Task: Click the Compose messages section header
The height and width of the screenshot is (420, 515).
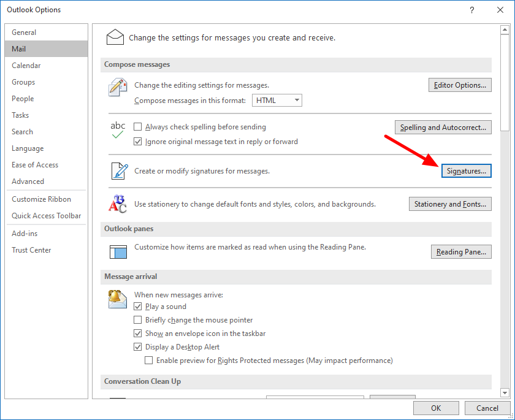Action: [x=296, y=64]
